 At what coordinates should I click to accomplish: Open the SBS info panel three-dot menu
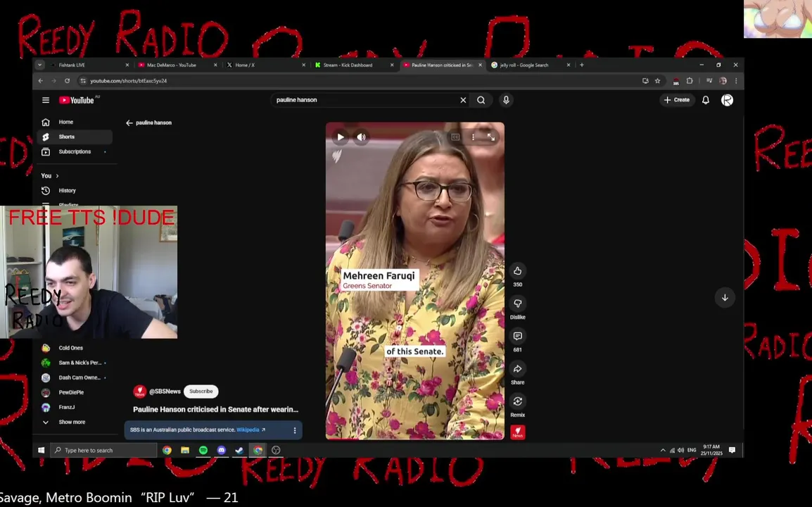pyautogui.click(x=295, y=430)
